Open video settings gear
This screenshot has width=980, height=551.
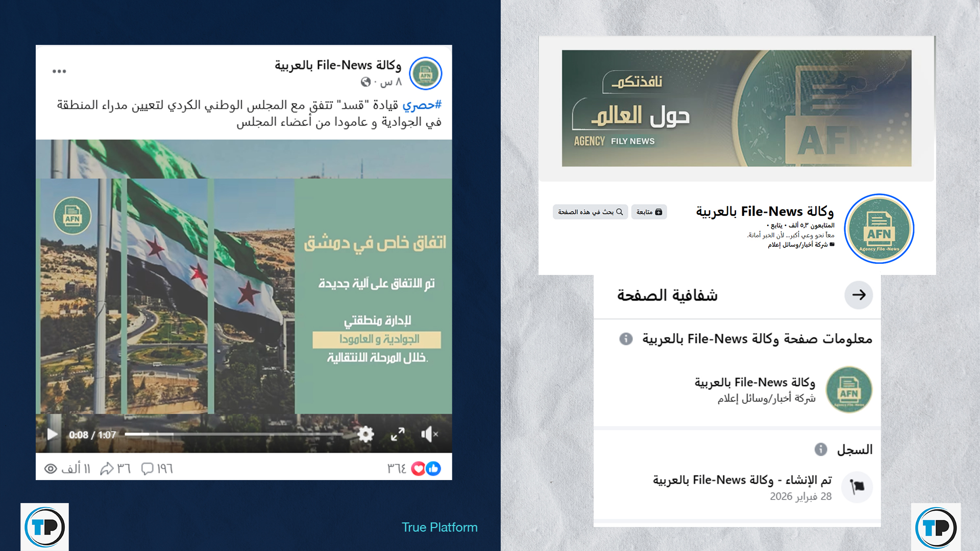(x=365, y=434)
